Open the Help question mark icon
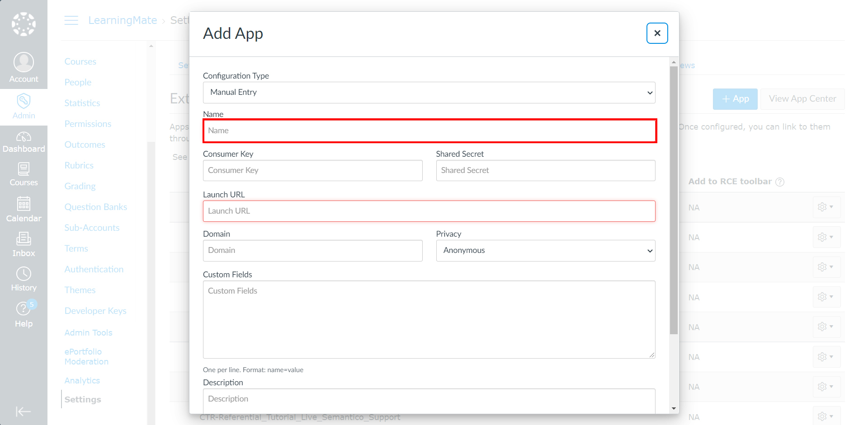 tap(24, 309)
